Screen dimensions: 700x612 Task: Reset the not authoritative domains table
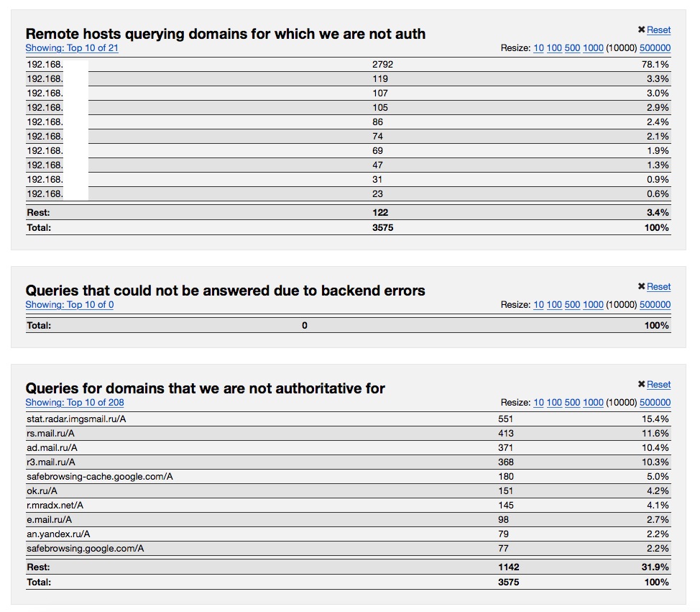pyautogui.click(x=658, y=385)
